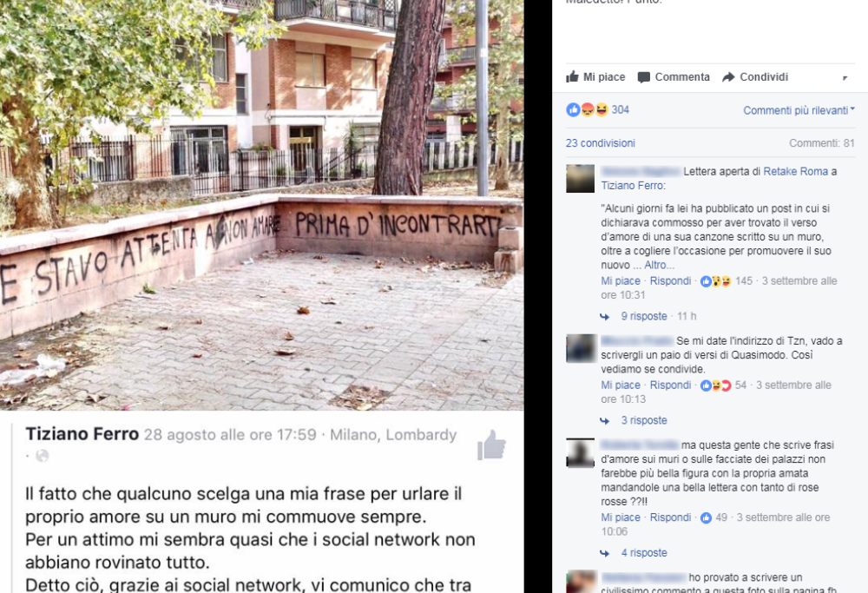The image size is (868, 593).
Task: Click the thumbs-up icon in Tiziano Ferro's embedded post
Action: point(491,445)
